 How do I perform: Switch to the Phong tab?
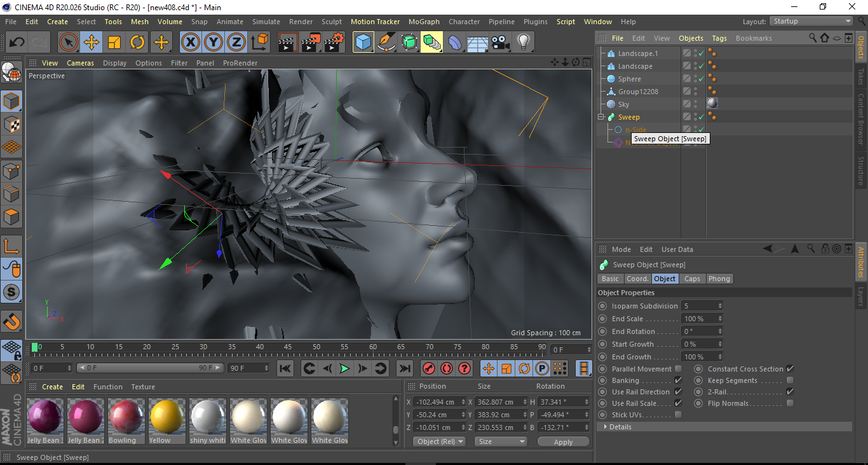click(719, 279)
